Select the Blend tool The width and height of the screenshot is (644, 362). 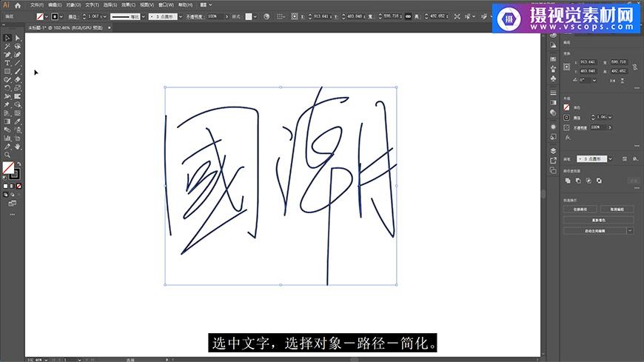tap(7, 130)
